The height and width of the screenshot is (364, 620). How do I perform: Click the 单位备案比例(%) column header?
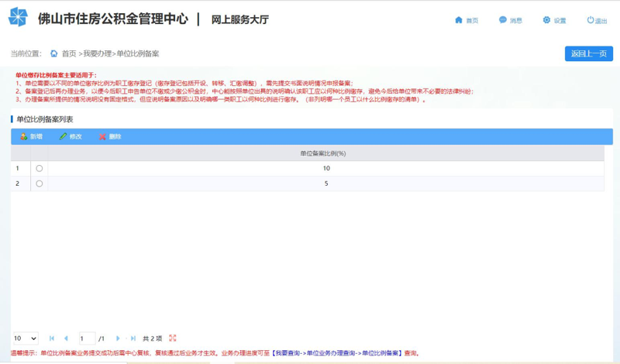click(x=322, y=153)
